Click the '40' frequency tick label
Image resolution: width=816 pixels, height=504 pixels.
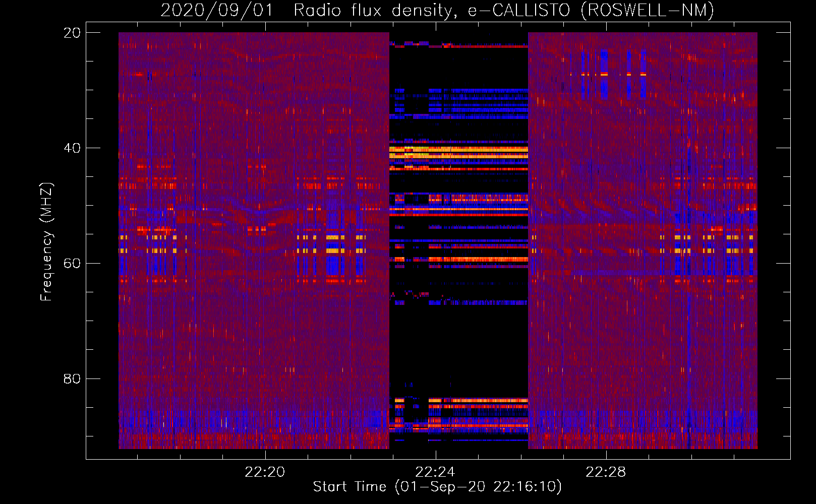tap(72, 148)
